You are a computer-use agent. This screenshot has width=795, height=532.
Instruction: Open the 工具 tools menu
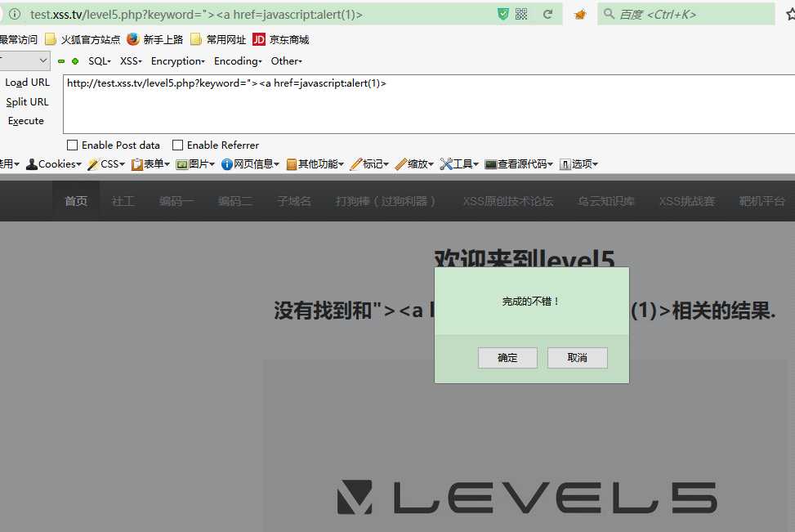click(459, 163)
